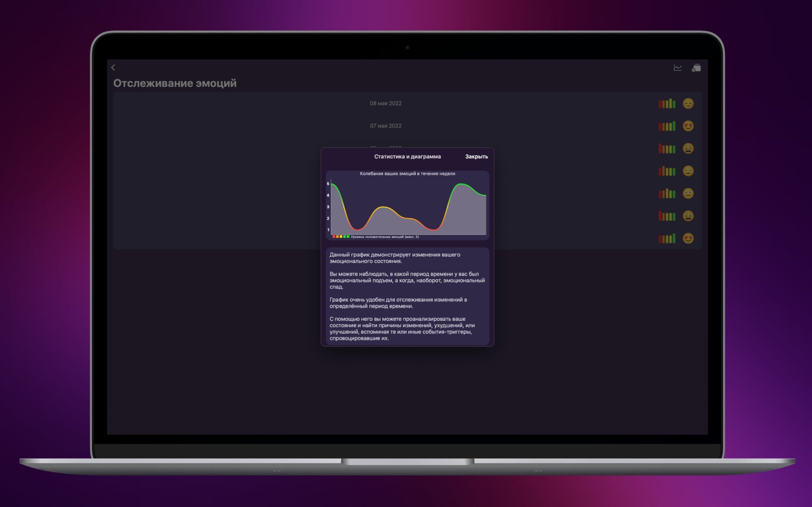Click the neutral straight-face emoji

coord(688,194)
